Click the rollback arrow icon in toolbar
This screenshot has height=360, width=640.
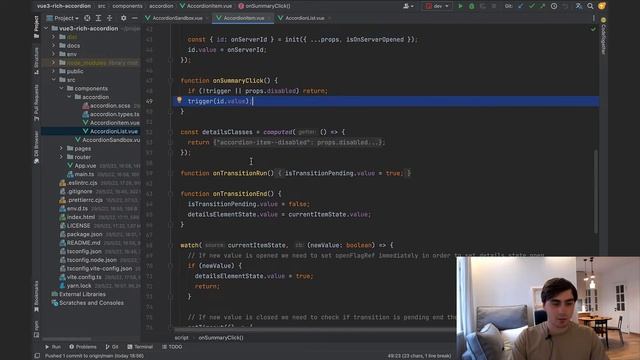tap(565, 6)
